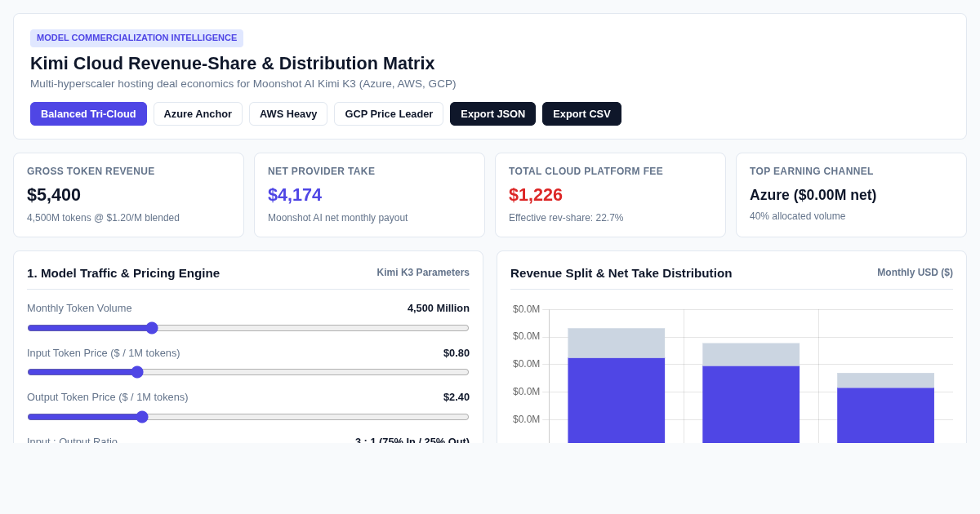Click the Azure ($0.00M net) top channel text
The image size is (980, 514).
pos(813,195)
